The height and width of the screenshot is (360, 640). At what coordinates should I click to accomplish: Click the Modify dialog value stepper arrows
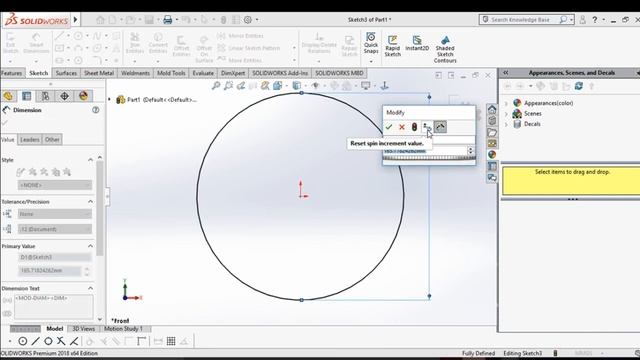point(471,151)
